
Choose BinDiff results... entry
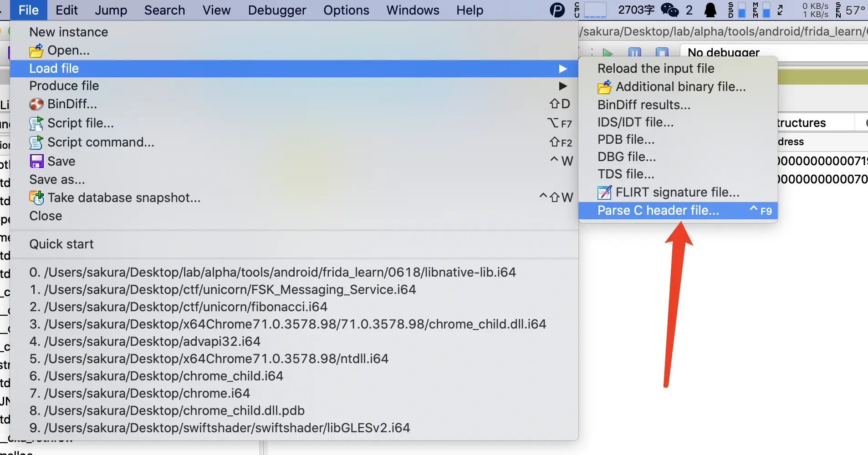(x=678, y=105)
